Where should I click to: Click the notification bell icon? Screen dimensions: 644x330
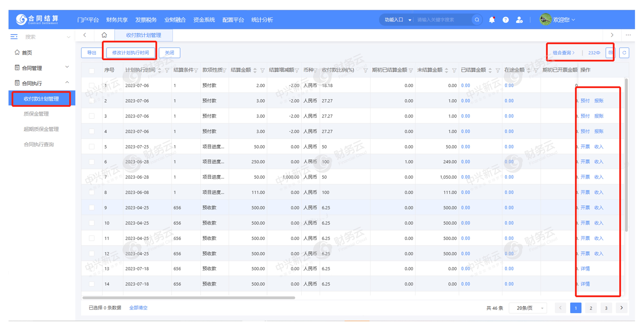click(x=492, y=20)
